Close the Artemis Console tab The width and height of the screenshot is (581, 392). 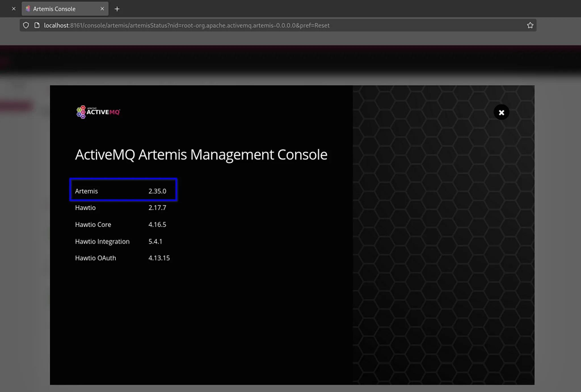click(x=102, y=9)
